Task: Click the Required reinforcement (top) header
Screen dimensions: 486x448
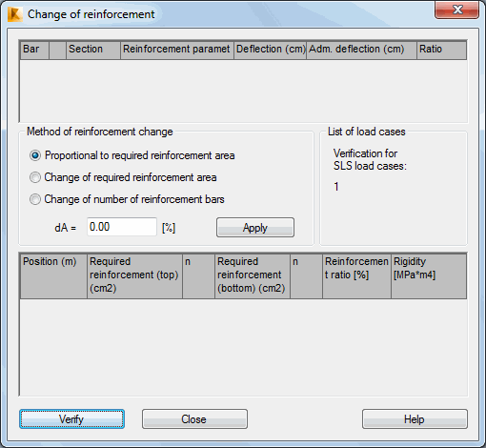Action: 134,275
